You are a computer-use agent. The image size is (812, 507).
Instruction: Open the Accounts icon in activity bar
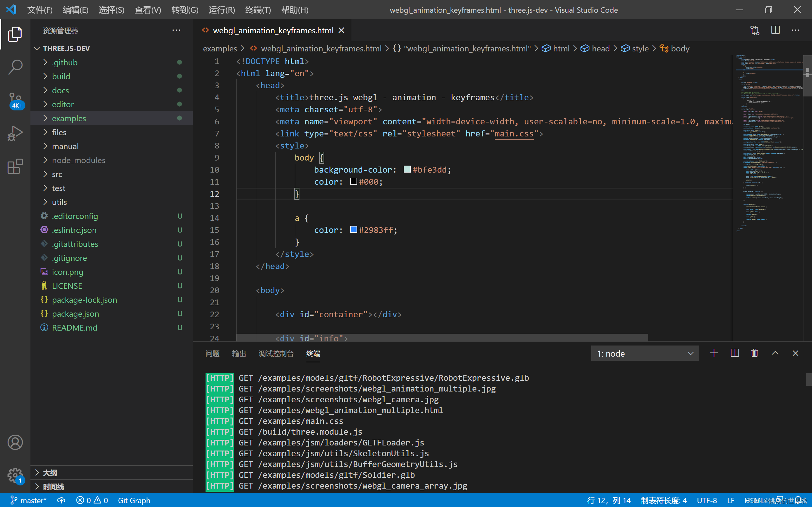[15, 442]
